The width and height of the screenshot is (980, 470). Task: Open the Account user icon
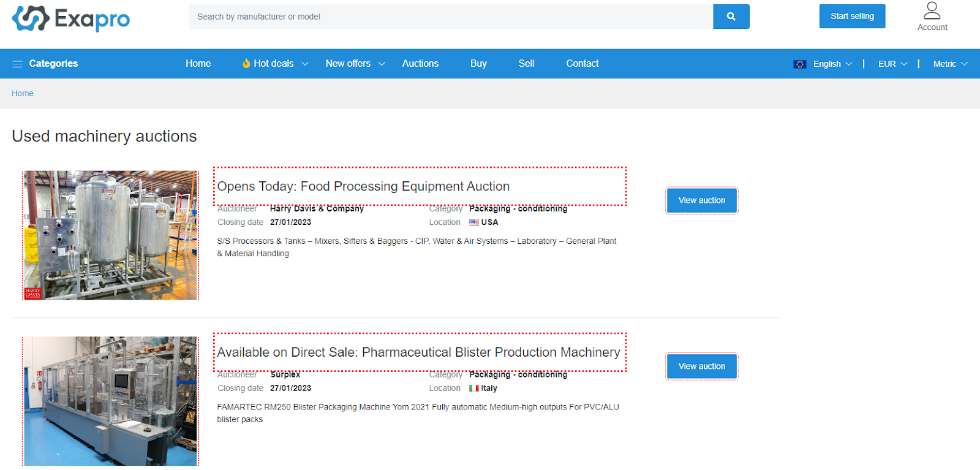pyautogui.click(x=932, y=10)
